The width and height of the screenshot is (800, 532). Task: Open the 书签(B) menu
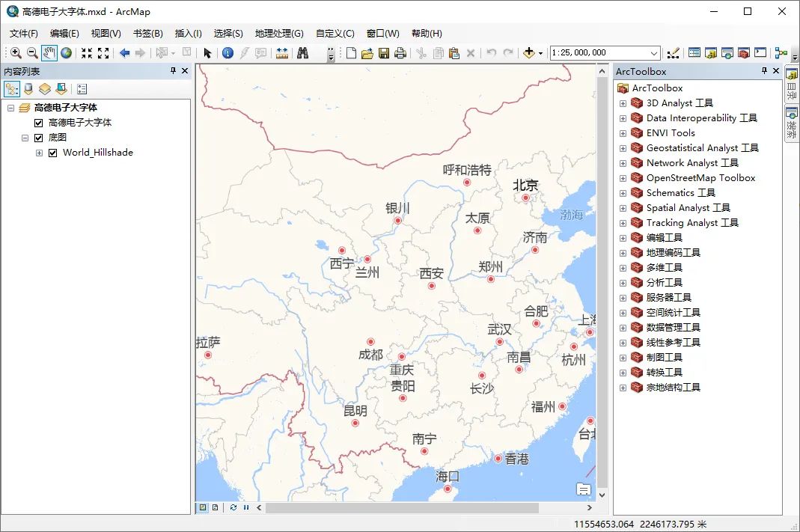coord(148,33)
